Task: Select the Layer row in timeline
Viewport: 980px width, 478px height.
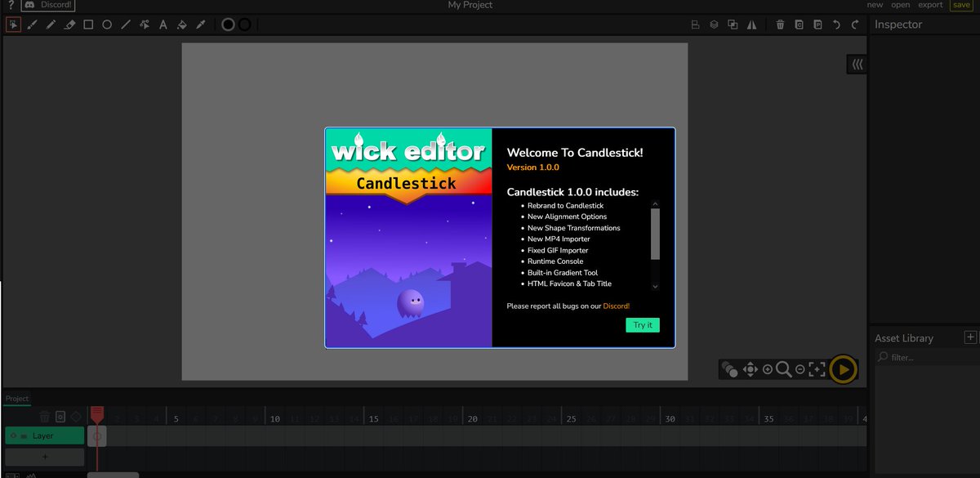Action: 44,436
